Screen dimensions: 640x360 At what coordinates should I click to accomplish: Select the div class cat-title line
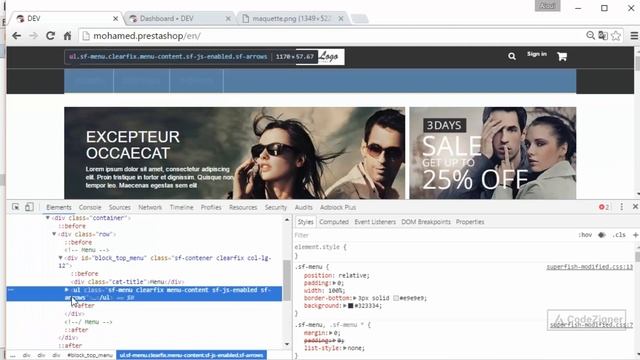pyautogui.click(x=127, y=282)
